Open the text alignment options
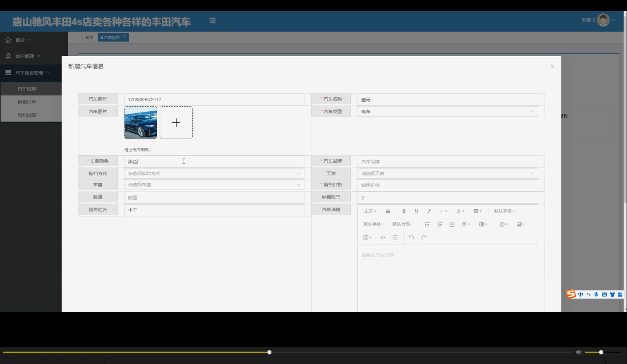This screenshot has height=364, width=627. 466,224
